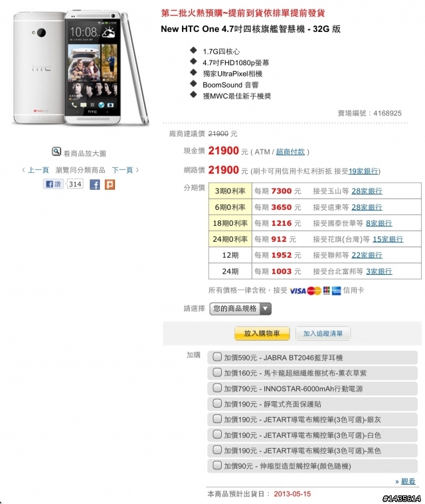
Task: Open the HTC One product photo
Action: click(x=81, y=68)
